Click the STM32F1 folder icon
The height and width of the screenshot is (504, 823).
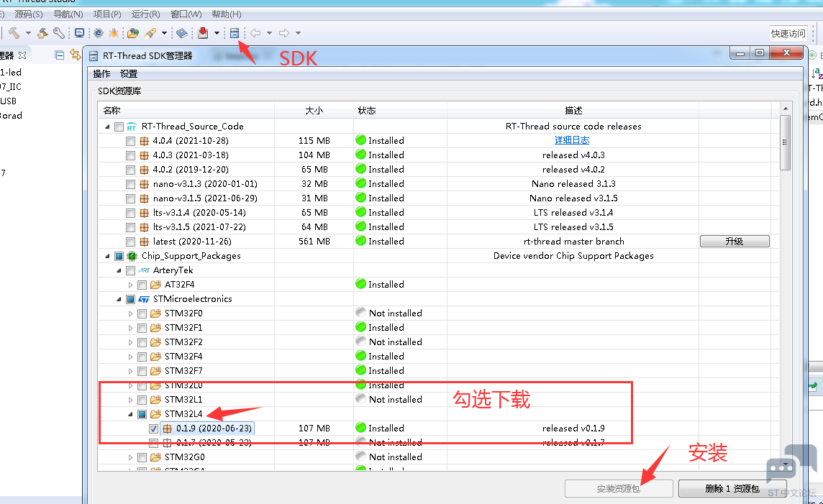155,328
